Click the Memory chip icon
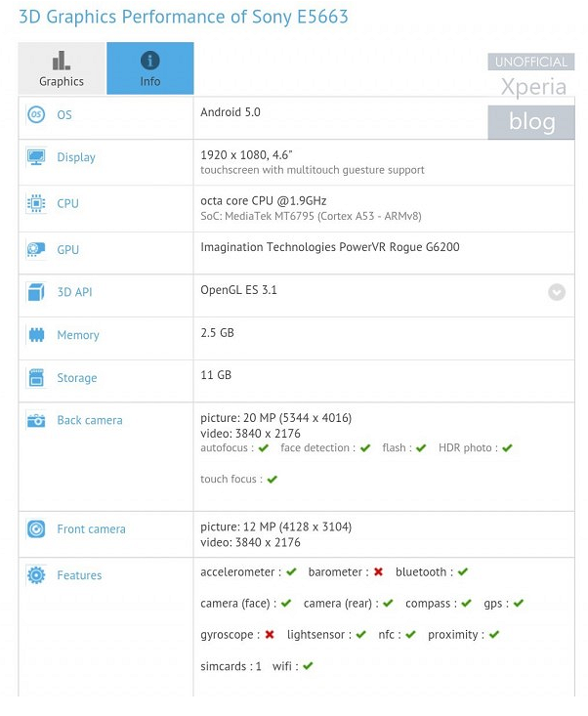Viewport: 588px width, 716px height. [36, 335]
